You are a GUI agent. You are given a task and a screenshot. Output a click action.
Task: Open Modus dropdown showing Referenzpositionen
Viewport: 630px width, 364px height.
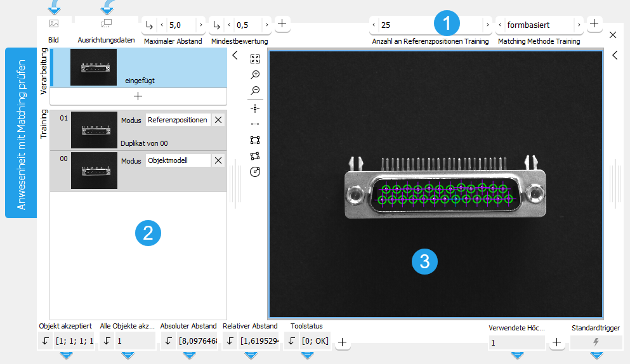click(x=177, y=120)
